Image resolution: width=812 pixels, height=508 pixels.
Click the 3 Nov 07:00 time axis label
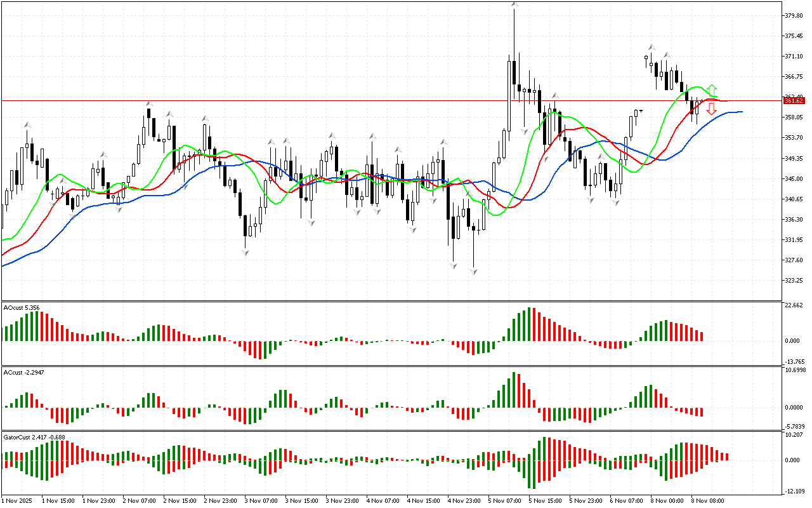pyautogui.click(x=263, y=500)
